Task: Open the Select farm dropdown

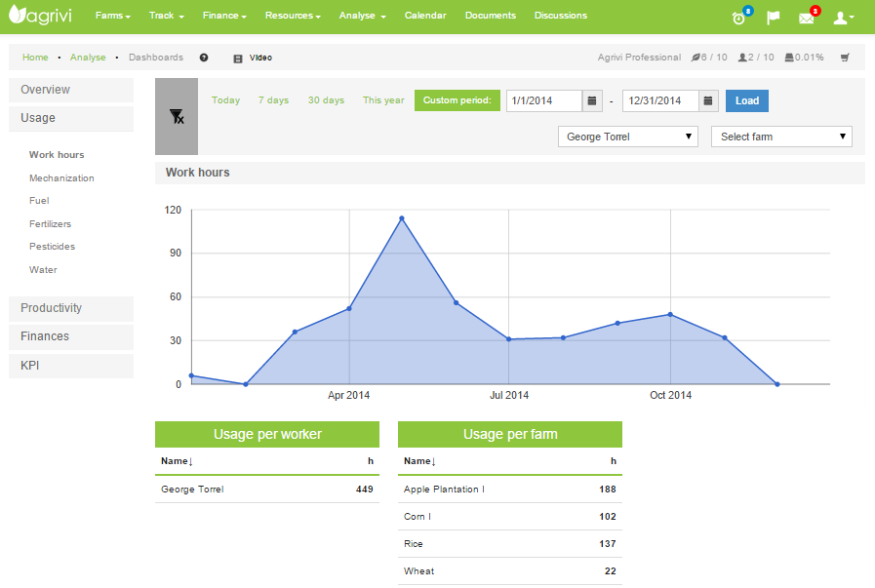Action: [781, 137]
